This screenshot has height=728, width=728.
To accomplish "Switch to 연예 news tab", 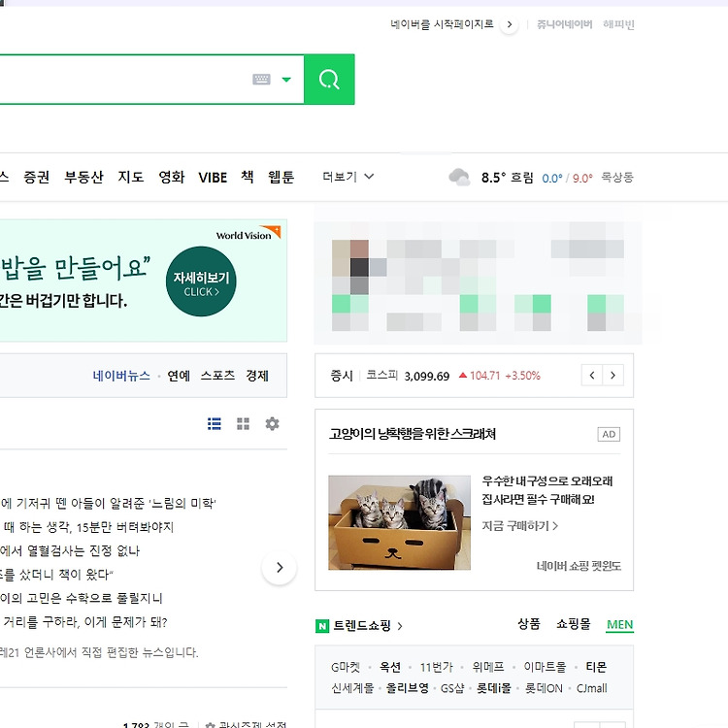I will pos(179,376).
